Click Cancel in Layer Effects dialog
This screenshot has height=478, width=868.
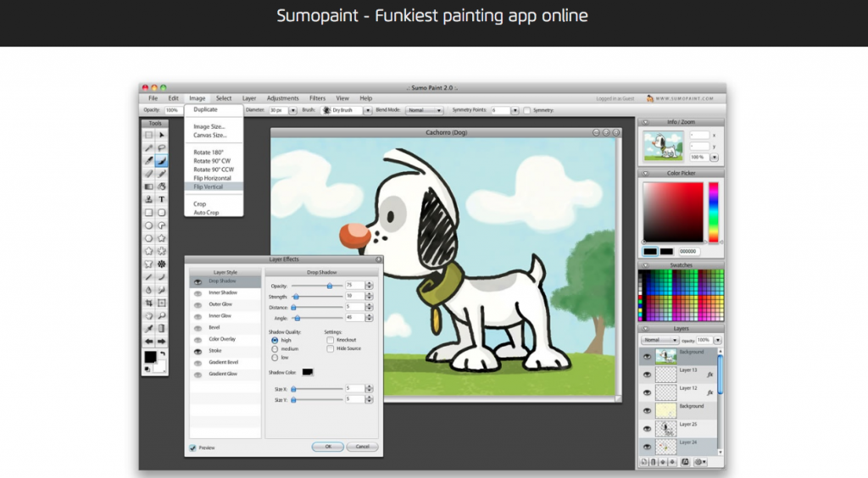362,446
